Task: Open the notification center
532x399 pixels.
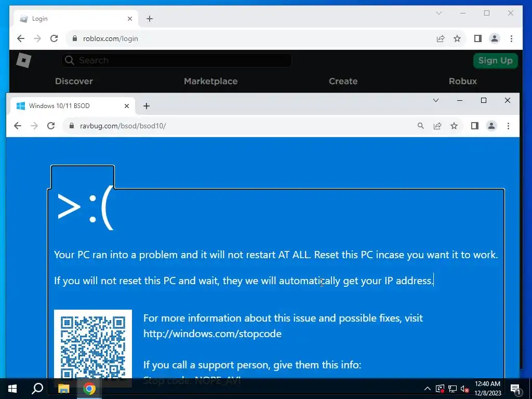Action: 515,389
